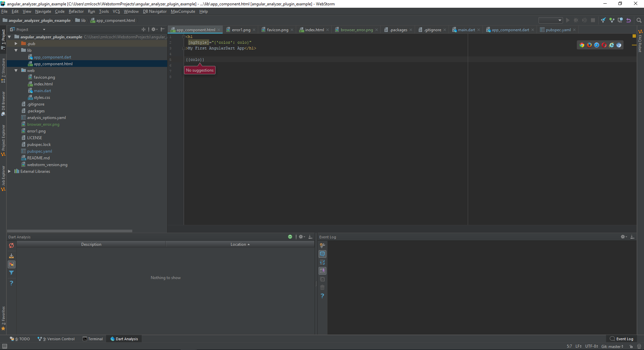Click Event Log trash clear icon
The image size is (644, 350).
coord(322,287)
